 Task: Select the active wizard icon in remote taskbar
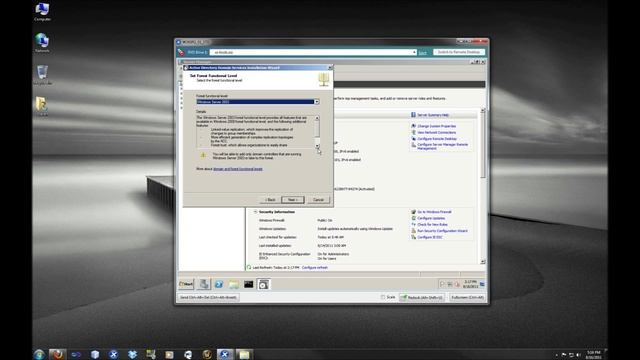264,284
